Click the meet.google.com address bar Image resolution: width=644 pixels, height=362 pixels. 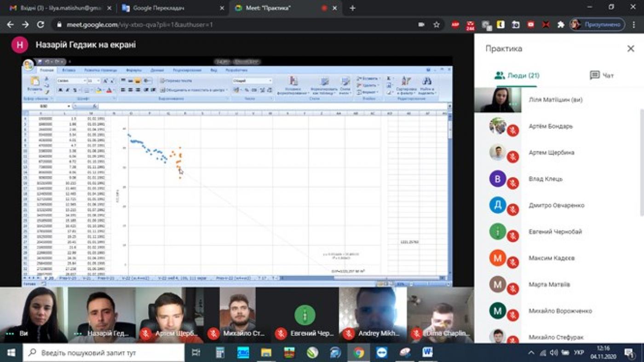coord(230,25)
